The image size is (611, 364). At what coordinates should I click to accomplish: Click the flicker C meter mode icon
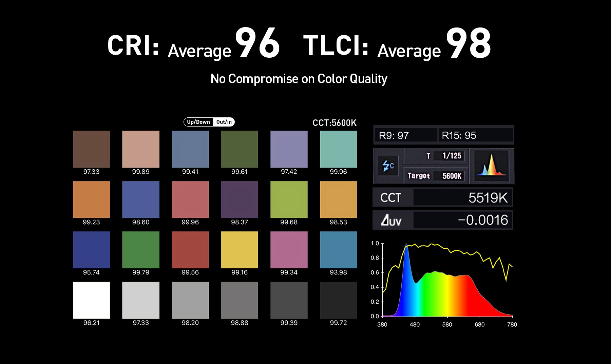[x=388, y=166]
